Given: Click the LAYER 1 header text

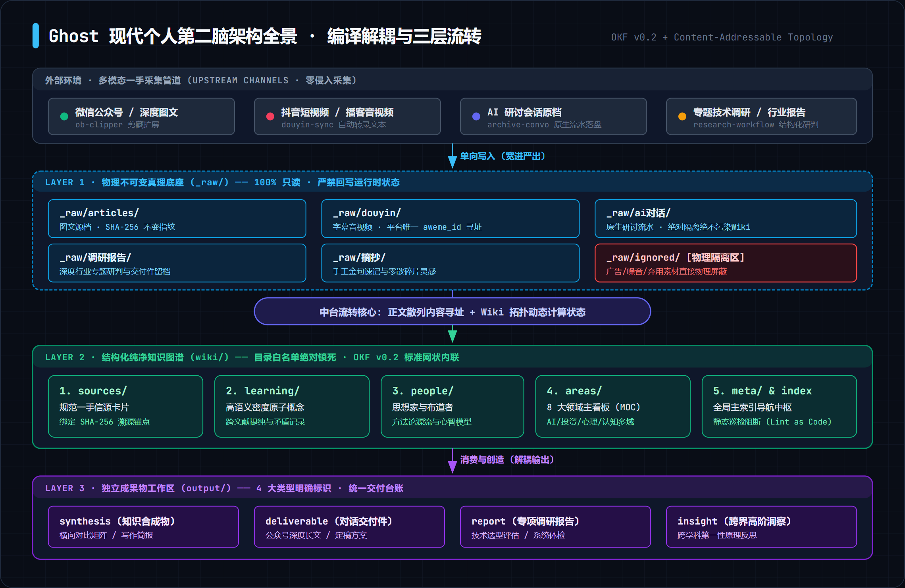Looking at the screenshot, I should coord(222,183).
